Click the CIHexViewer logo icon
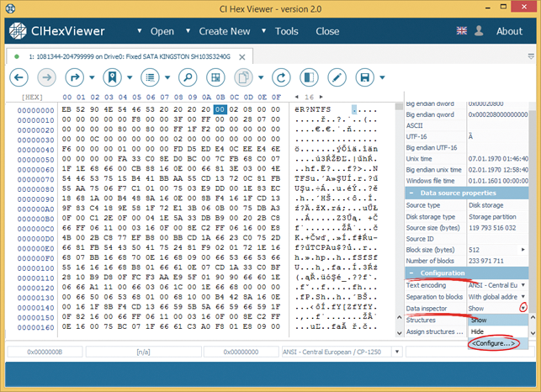Image resolution: width=541 pixels, height=392 pixels. (x=18, y=31)
